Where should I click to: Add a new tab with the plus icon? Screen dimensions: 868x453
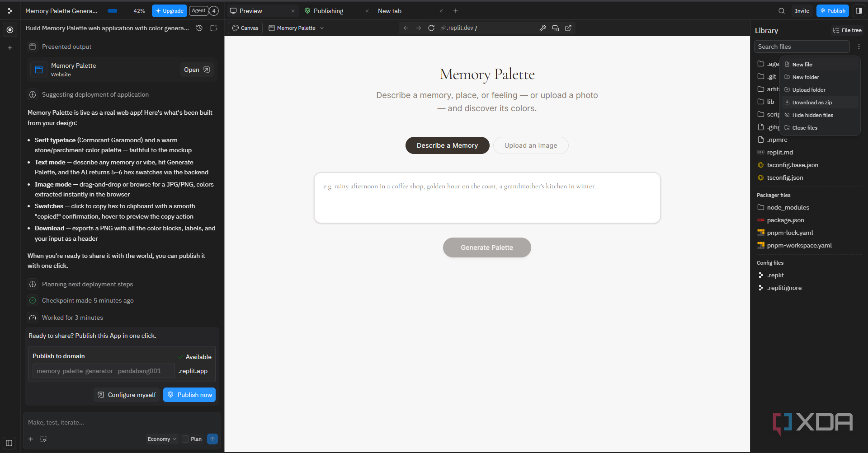(456, 11)
